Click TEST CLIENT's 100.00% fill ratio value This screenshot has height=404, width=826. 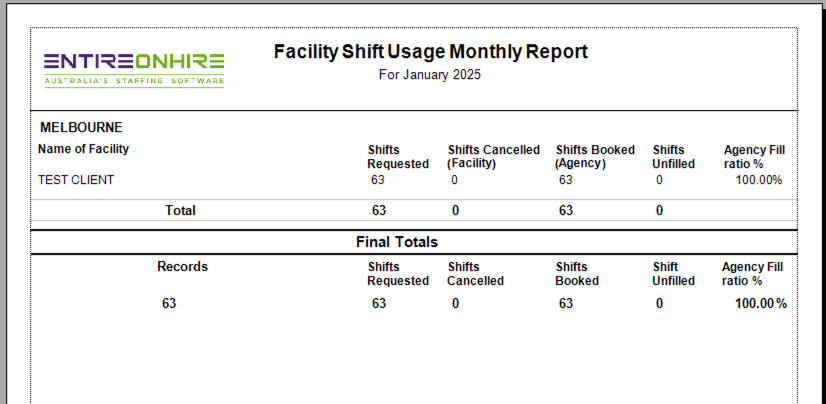tap(758, 180)
